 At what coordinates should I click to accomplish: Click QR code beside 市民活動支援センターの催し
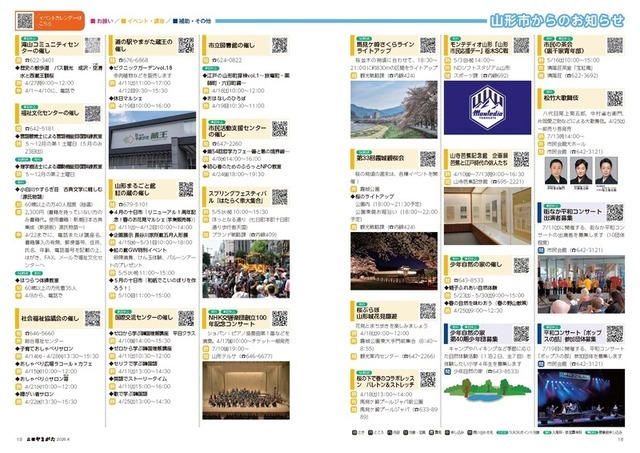280,129
